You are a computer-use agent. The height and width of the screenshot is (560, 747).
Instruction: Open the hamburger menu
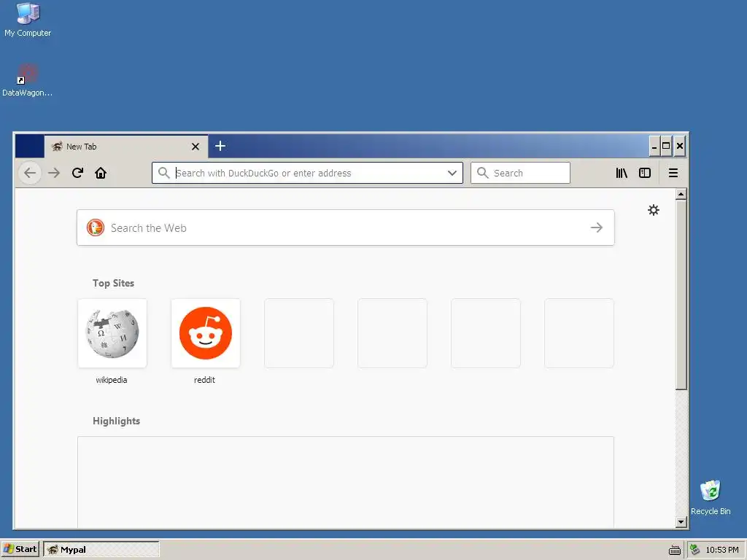[x=673, y=173]
